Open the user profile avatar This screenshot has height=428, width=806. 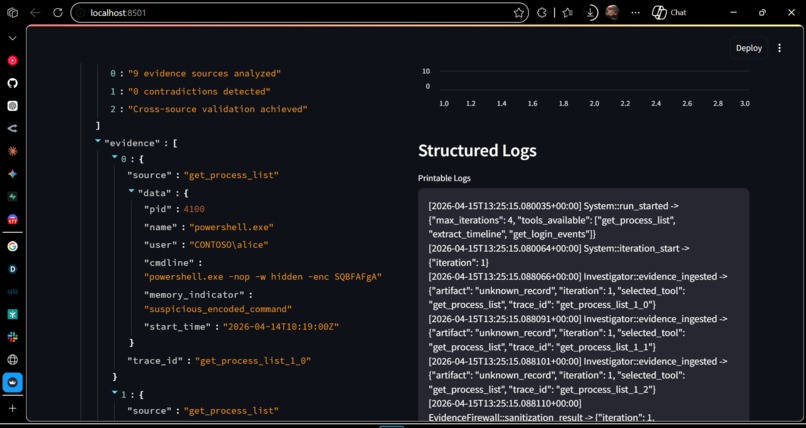coord(612,12)
